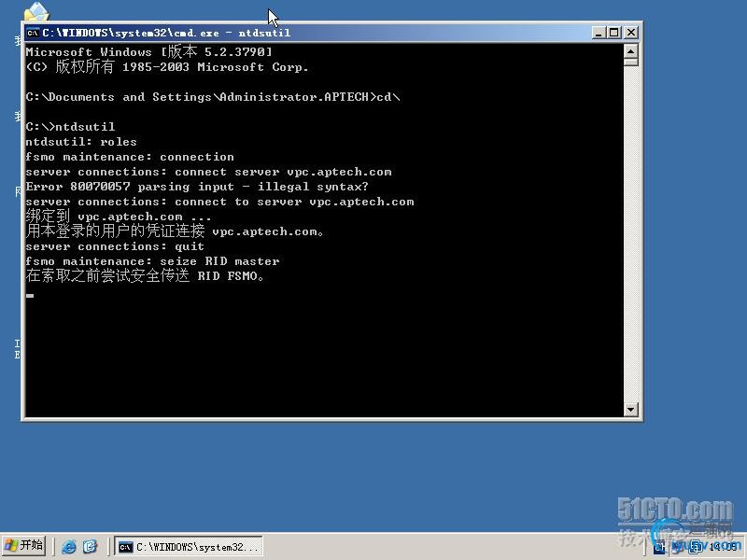Click the '版权所有 1985-2003 Microsoft Corp.' line

click(167, 66)
